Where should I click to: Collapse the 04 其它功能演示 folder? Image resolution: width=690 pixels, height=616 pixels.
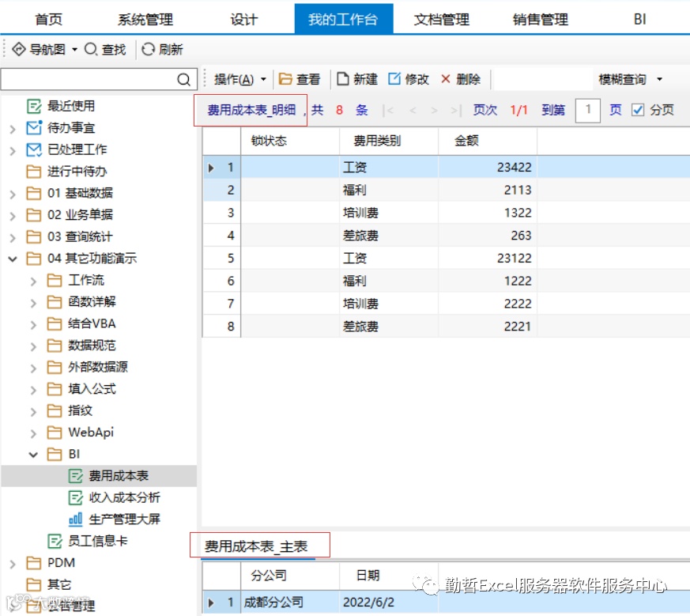13,259
